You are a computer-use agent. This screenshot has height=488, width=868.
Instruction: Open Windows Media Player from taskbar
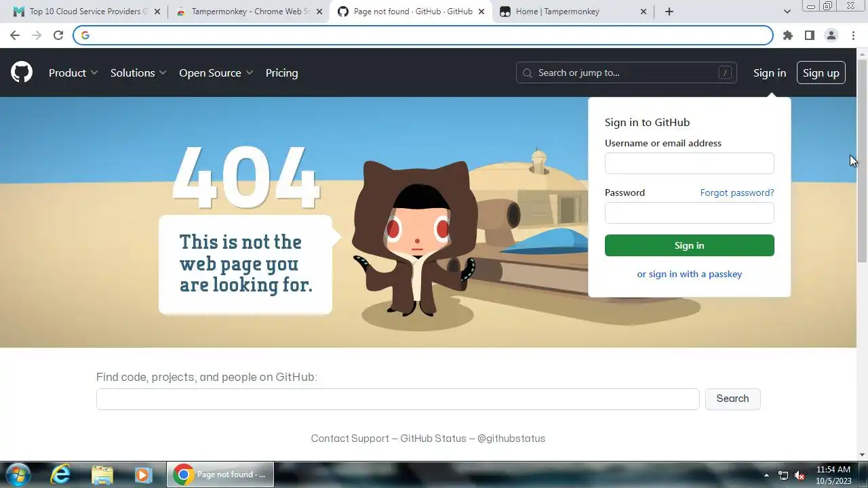(143, 474)
